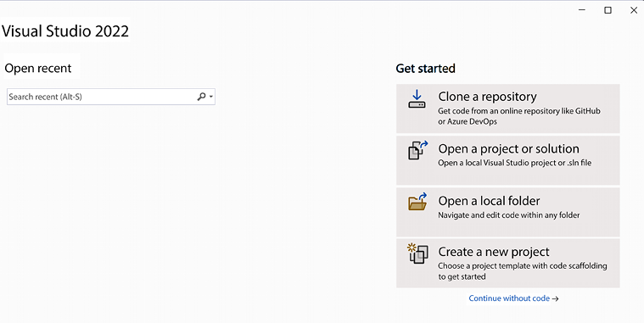This screenshot has width=644, height=323.
Task: Click the Clone a repository download icon
Action: click(417, 99)
